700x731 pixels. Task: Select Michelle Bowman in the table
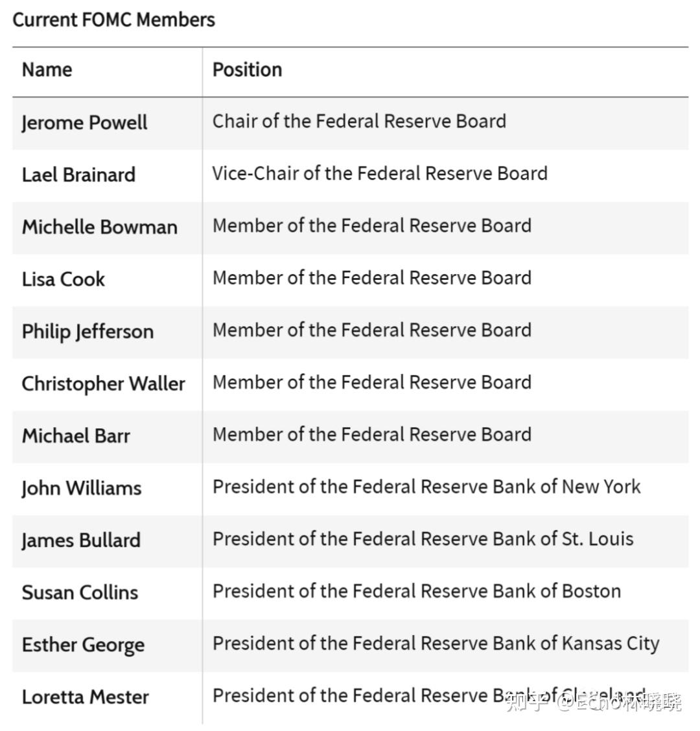click(x=99, y=227)
